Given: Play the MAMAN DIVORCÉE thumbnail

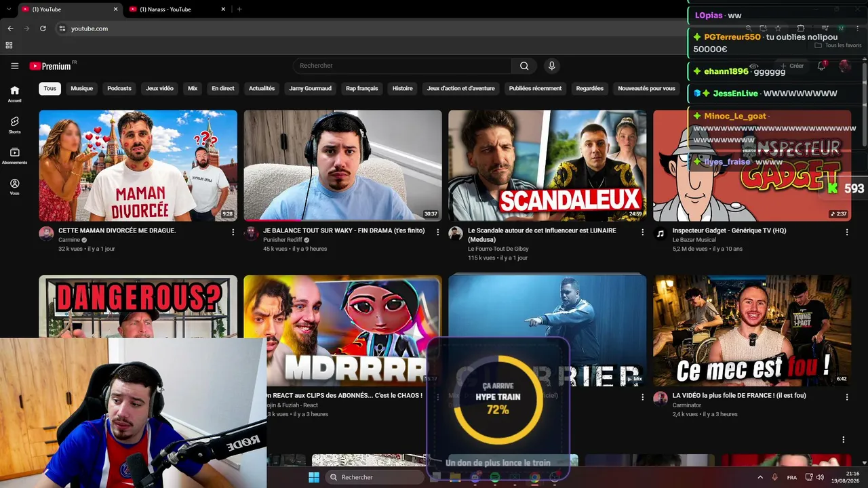Looking at the screenshot, I should (x=138, y=165).
